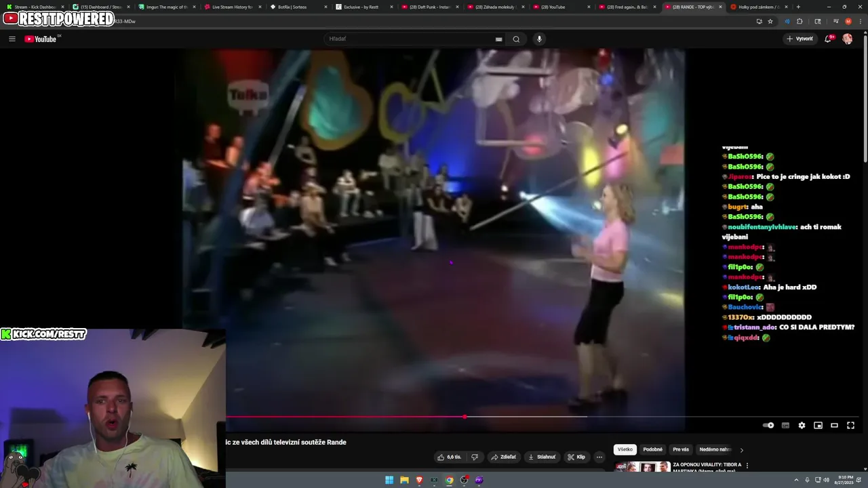The image size is (868, 488).
Task: Like the video with 6,6 tis. likes
Action: click(x=449, y=457)
